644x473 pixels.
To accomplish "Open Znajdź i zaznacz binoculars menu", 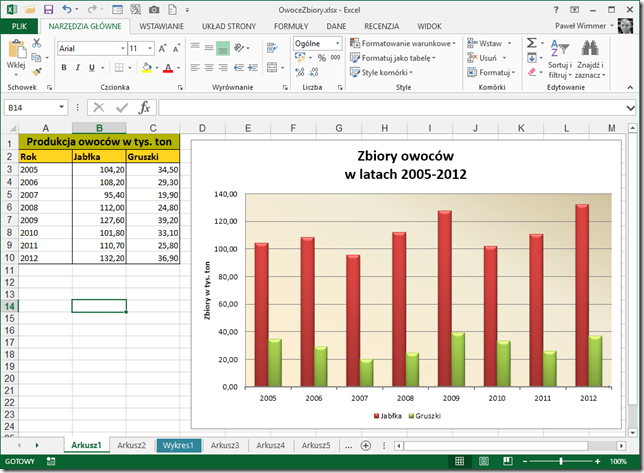I will coord(590,60).
